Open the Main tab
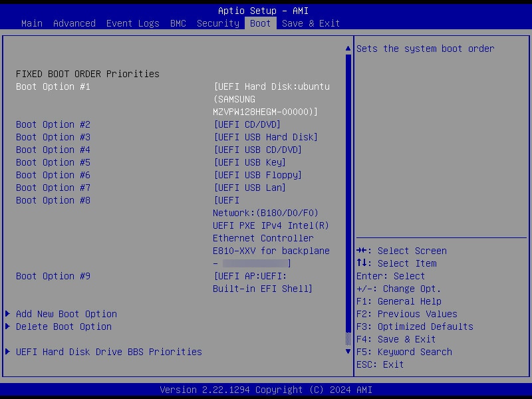Viewport: 532px width, 399px height. (x=32, y=23)
